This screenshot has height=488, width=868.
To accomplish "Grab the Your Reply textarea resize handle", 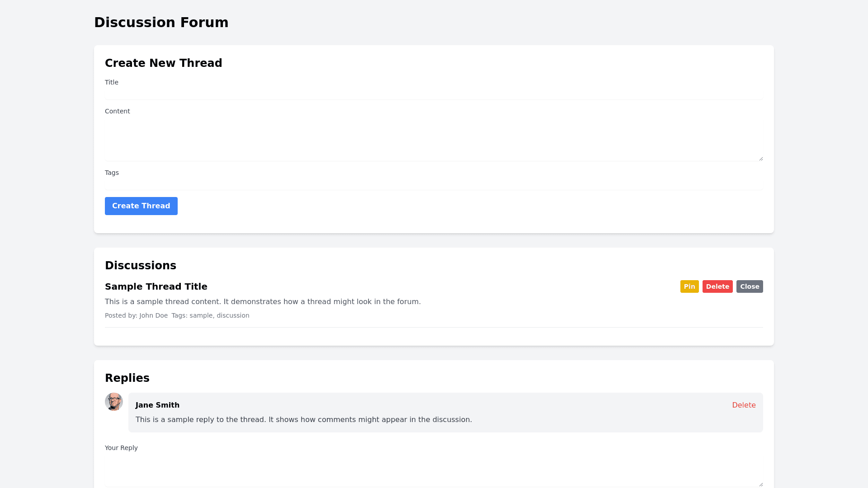I will point(761,484).
